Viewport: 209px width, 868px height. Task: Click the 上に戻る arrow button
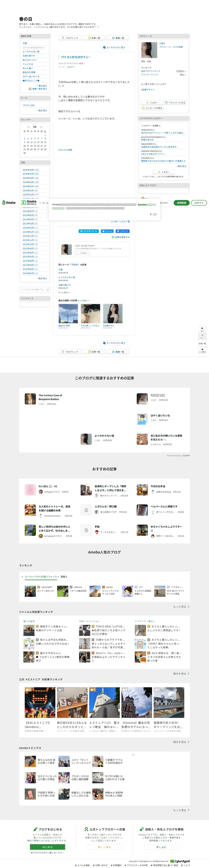tap(202, 351)
